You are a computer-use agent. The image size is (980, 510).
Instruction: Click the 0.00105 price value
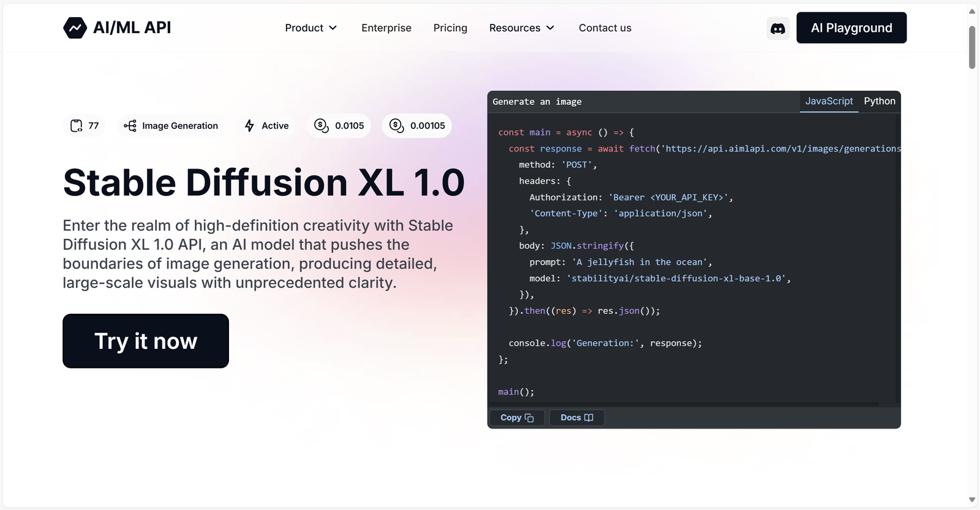pyautogui.click(x=428, y=126)
